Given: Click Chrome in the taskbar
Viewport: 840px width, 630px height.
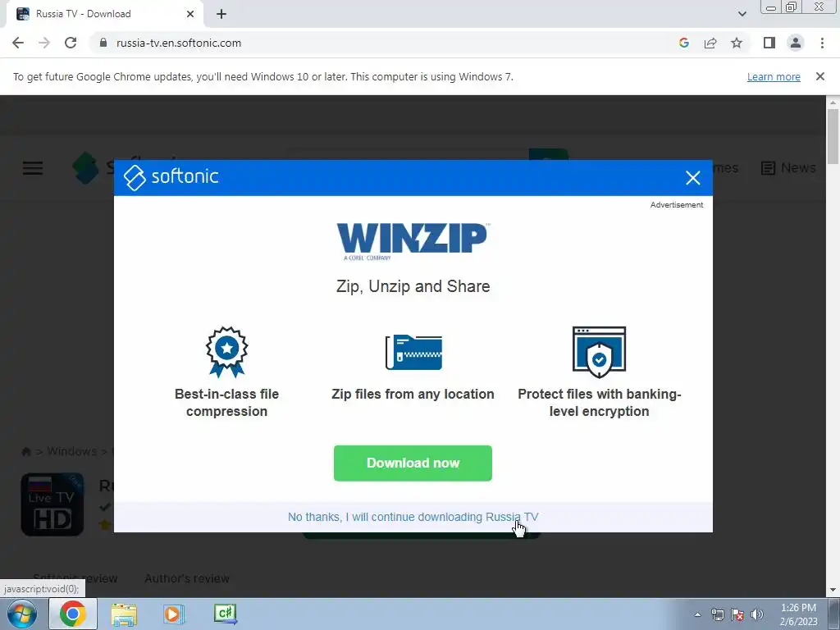Looking at the screenshot, I should click(73, 614).
